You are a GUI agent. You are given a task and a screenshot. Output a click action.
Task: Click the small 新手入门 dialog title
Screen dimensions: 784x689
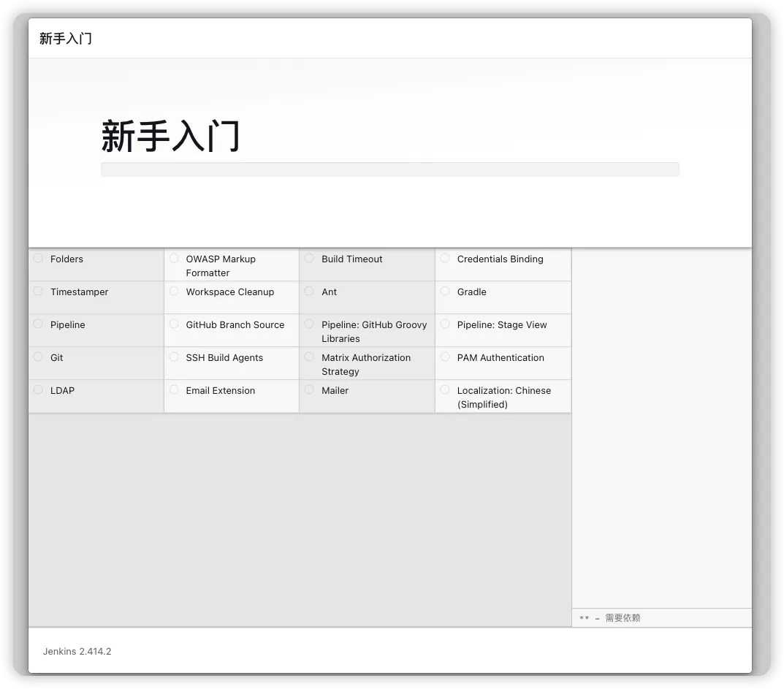66,39
